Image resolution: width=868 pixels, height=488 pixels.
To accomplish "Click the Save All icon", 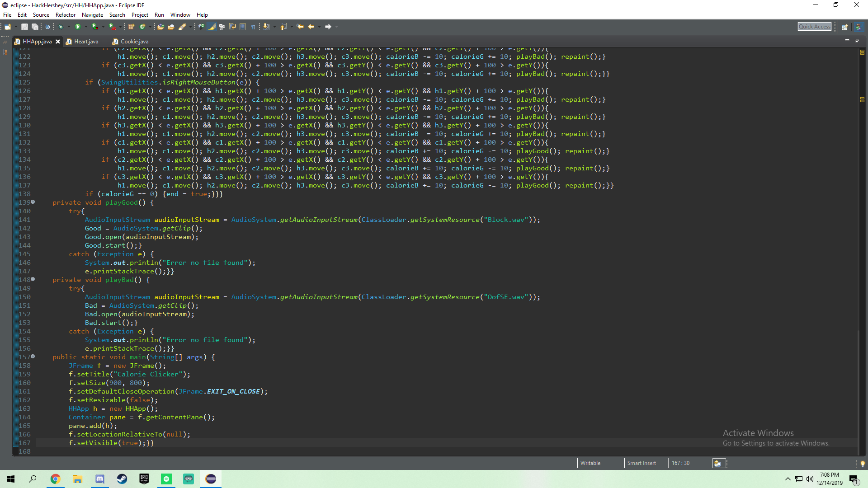I will 35,27.
